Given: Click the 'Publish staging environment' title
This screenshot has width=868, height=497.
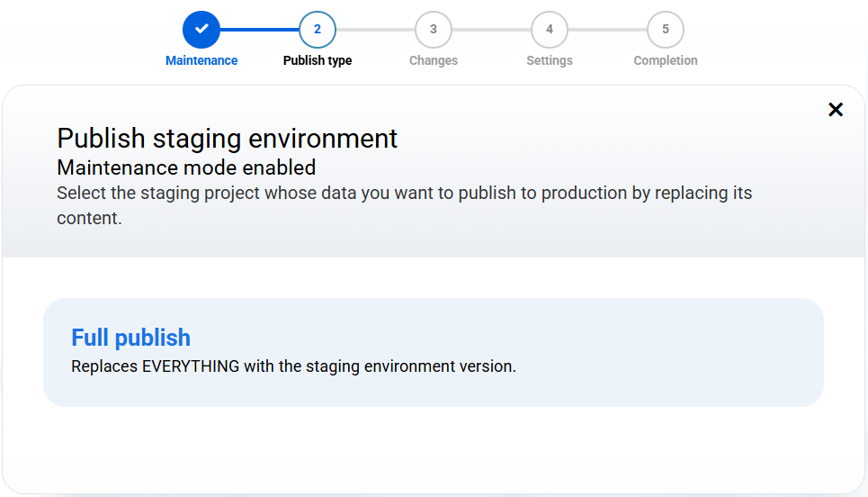Looking at the screenshot, I should (228, 139).
